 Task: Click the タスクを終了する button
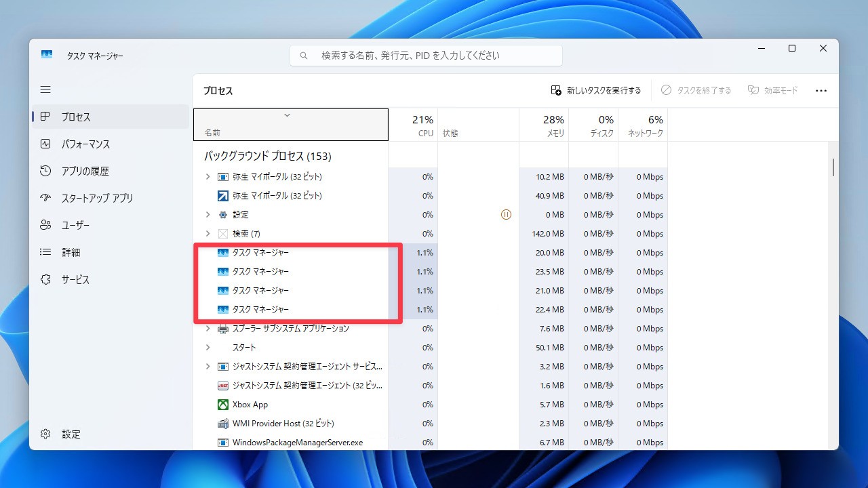tap(696, 90)
